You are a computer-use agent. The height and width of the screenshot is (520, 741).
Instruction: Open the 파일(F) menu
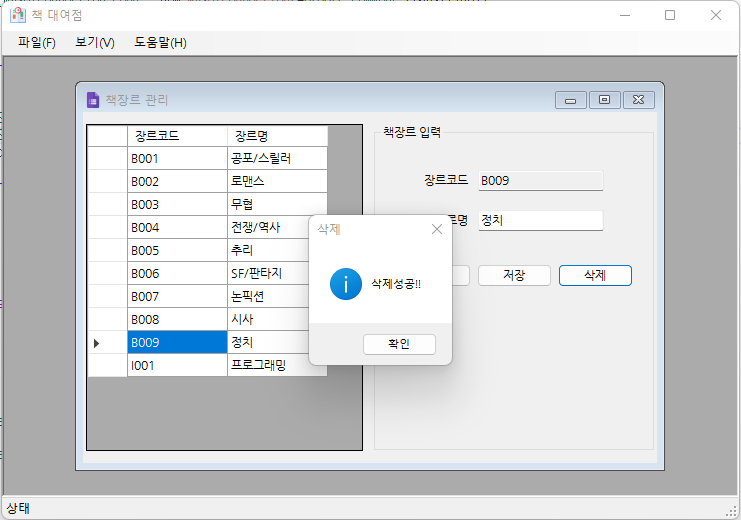pyautogui.click(x=36, y=43)
